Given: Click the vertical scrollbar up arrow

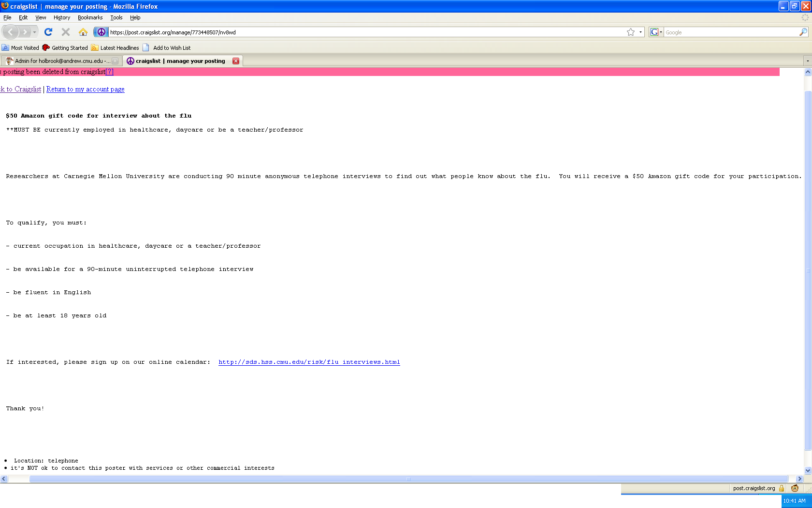Looking at the screenshot, I should pyautogui.click(x=808, y=72).
